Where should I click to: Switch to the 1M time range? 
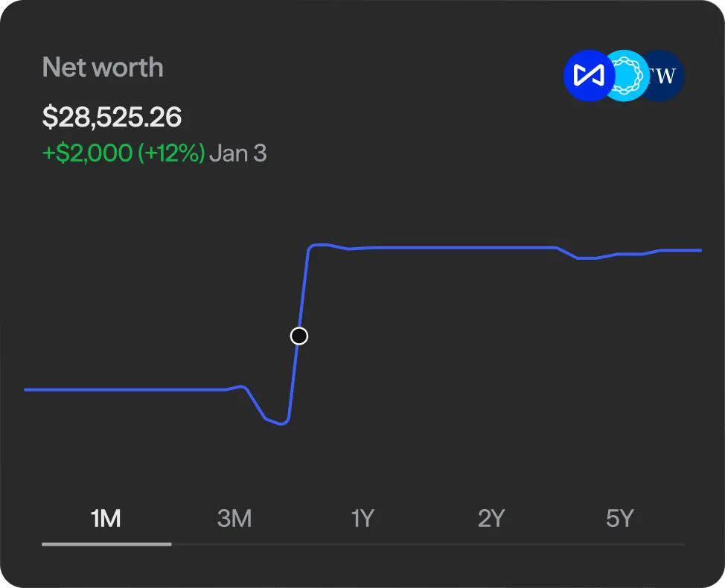click(x=106, y=518)
